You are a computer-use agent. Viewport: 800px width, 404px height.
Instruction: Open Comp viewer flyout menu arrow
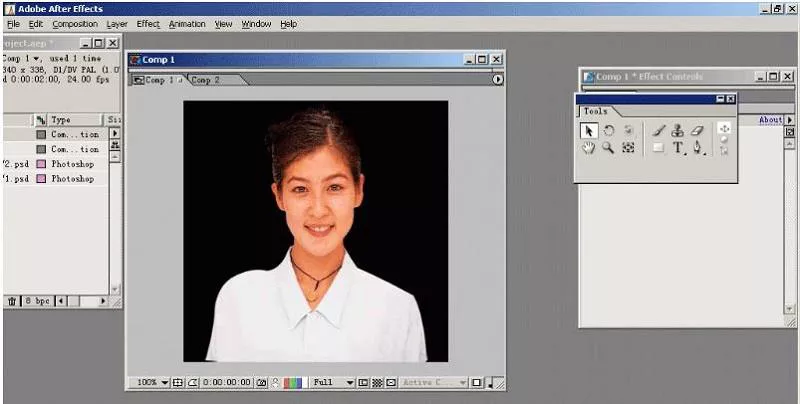[497, 79]
